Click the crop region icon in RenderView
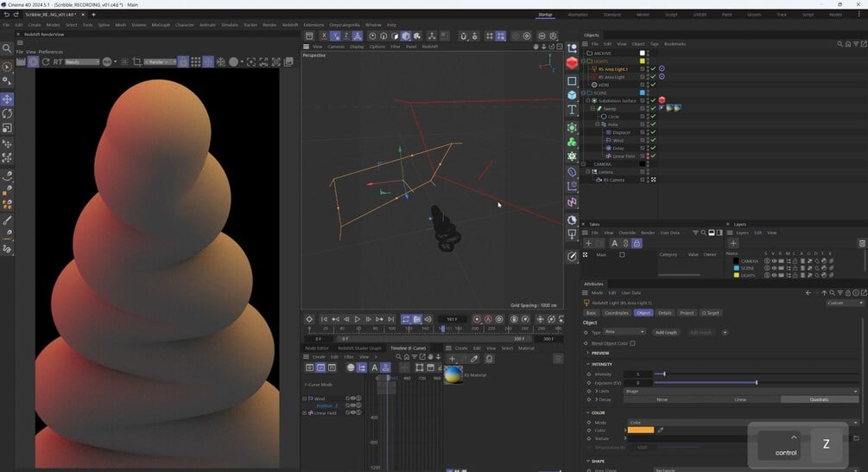Viewport: 868px width, 472px height. 136,62
